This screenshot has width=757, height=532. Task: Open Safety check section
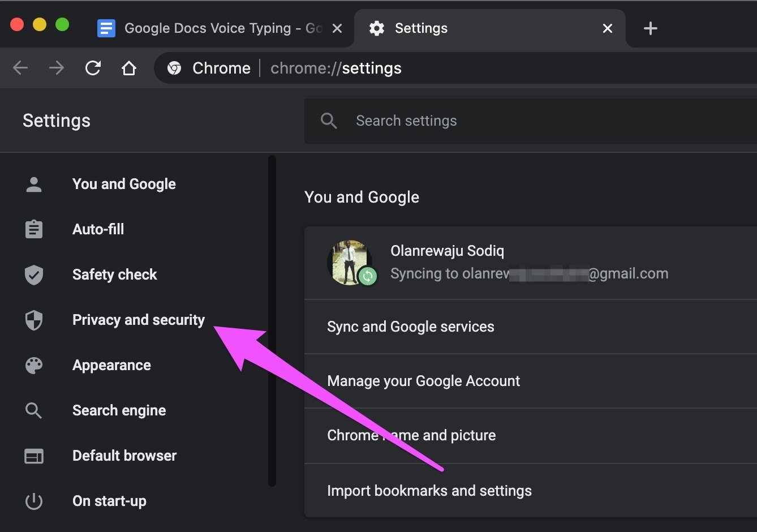tap(115, 274)
